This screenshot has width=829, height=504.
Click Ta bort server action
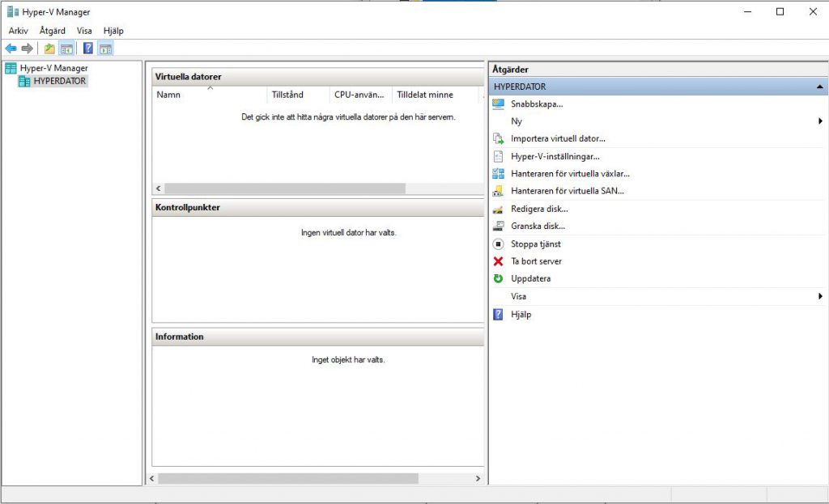click(536, 261)
